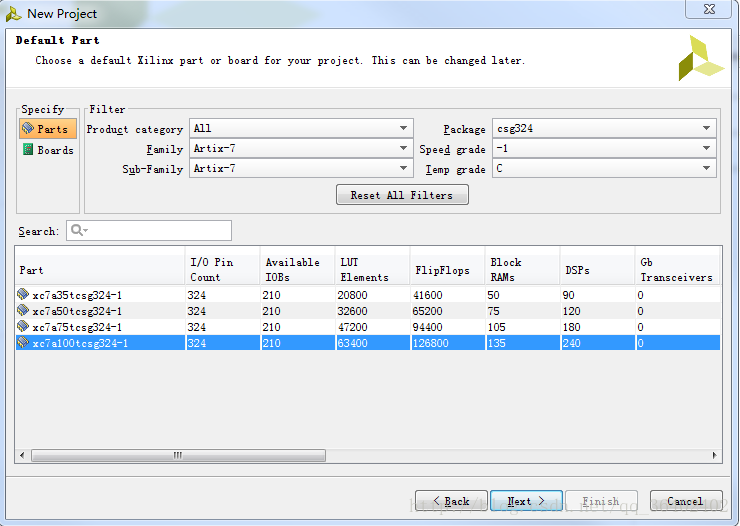Click Reset All Filters button
This screenshot has height=526, width=740.
click(402, 195)
